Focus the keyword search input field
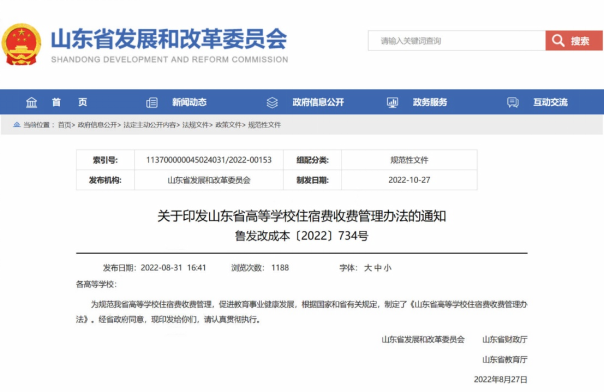Screen dimensions: 605x392 pos(457,41)
